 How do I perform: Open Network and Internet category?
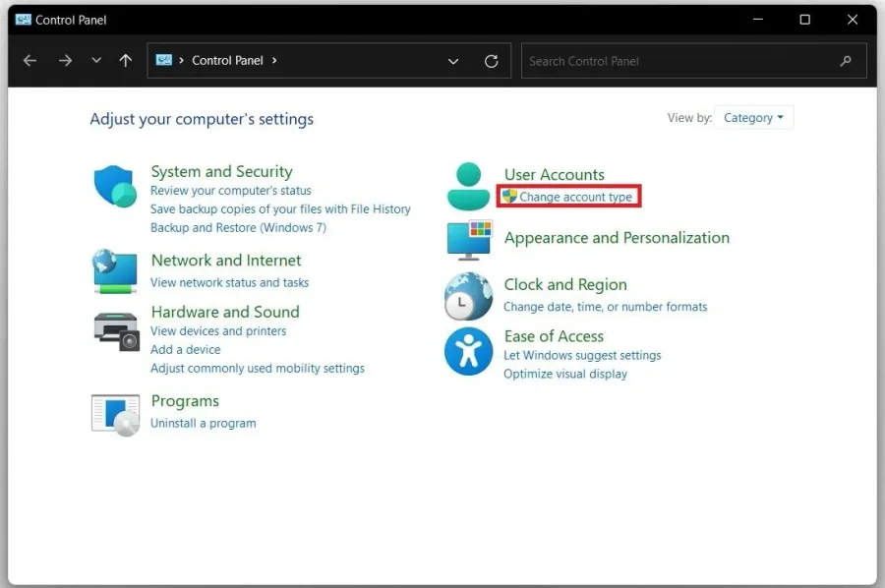click(x=226, y=261)
